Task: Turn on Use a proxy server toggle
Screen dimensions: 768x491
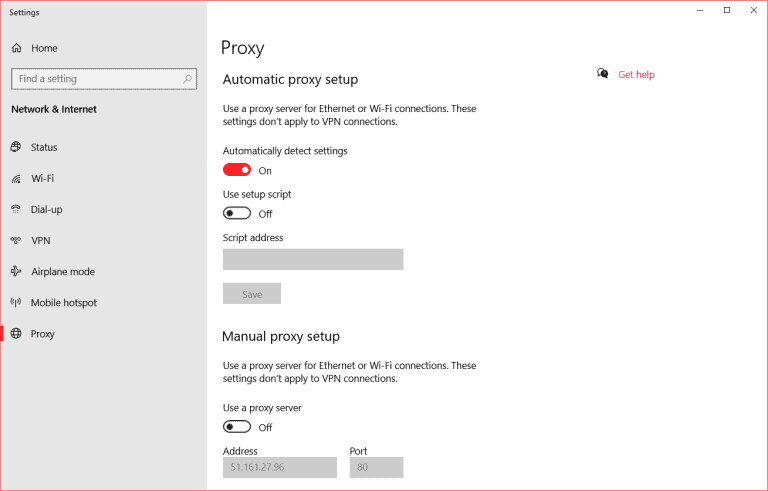Action: click(x=237, y=427)
